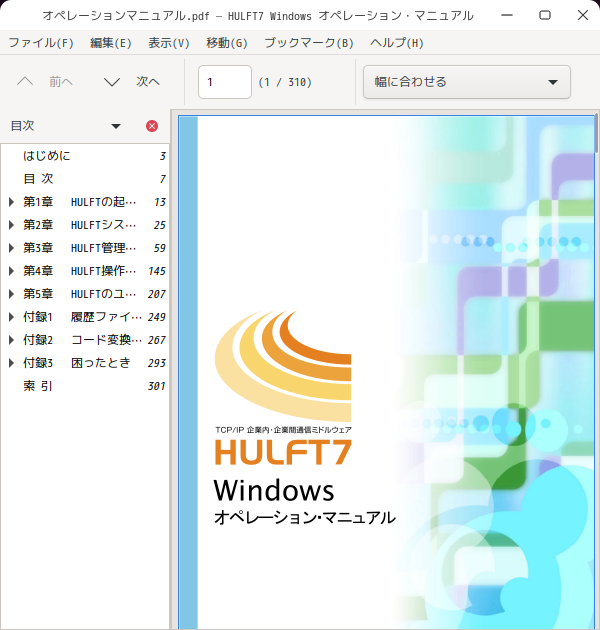
Task: Select 第3章 HULFT管理… entry text
Action: click(80, 248)
